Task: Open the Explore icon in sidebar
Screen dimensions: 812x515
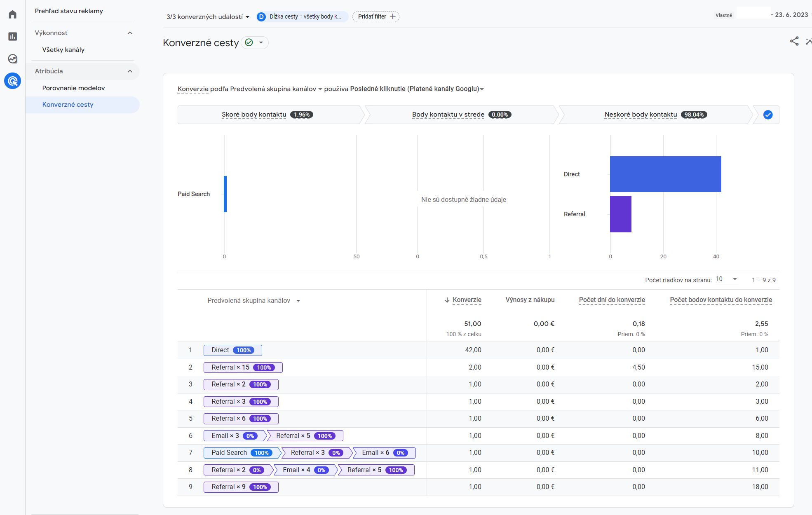Action: [12, 59]
